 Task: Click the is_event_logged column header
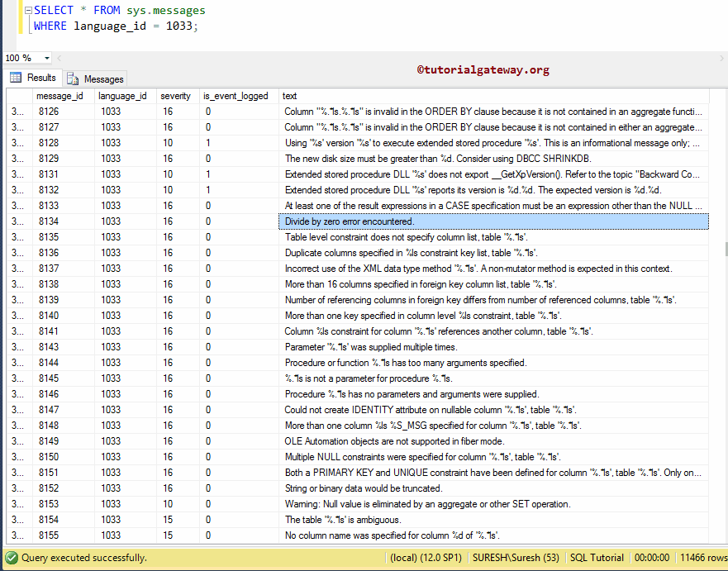coord(234,95)
